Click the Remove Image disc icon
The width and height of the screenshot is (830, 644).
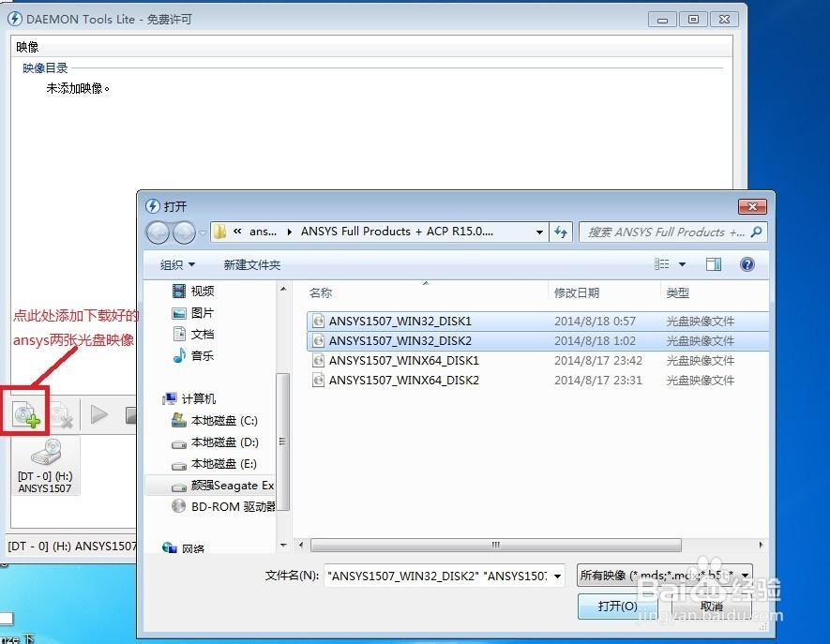click(61, 414)
